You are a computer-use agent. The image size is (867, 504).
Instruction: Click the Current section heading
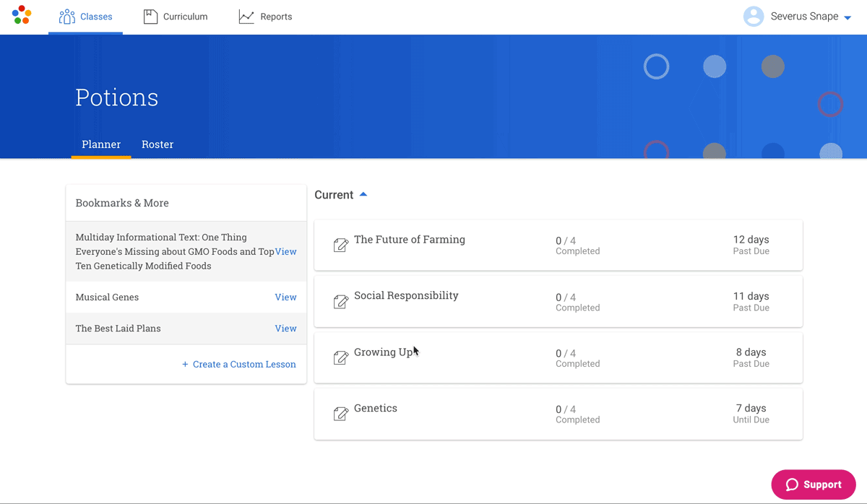(x=334, y=195)
